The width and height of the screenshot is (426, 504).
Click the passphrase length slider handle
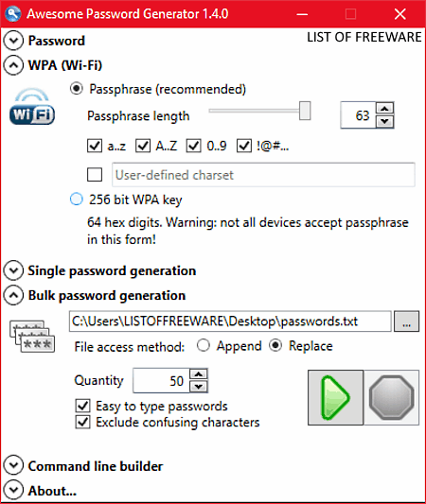click(305, 111)
